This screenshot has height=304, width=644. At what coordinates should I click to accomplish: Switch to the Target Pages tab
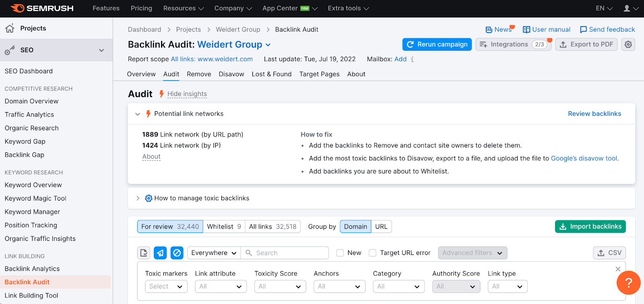320,74
